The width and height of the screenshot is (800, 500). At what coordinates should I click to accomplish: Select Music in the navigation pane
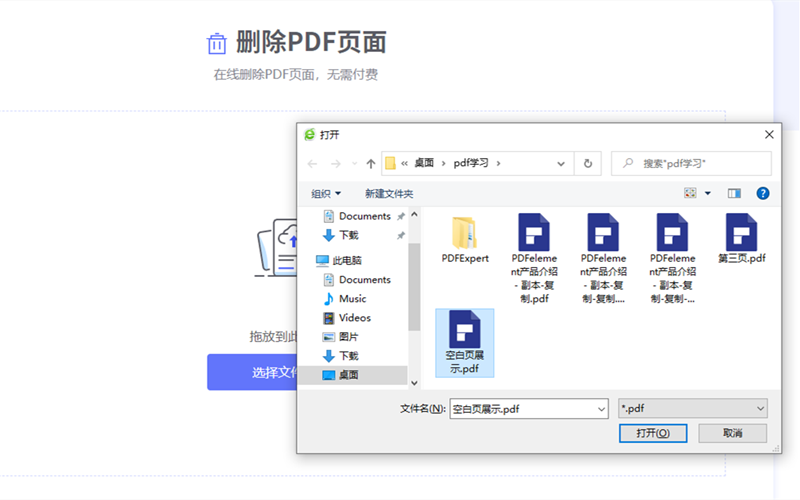tap(352, 298)
